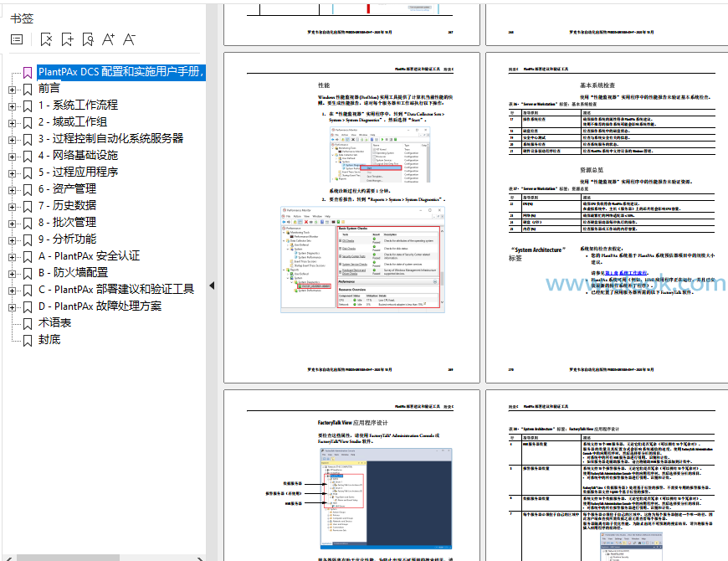The image size is (728, 561).
Task: Click the delete bookmark icon
Action: pyautogui.click(x=46, y=39)
